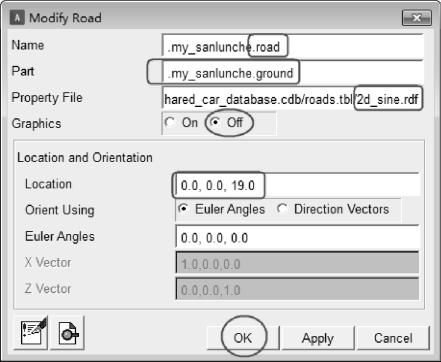Viewport: 441px width, 362px height.
Task: Confirm with the OK button
Action: (243, 338)
